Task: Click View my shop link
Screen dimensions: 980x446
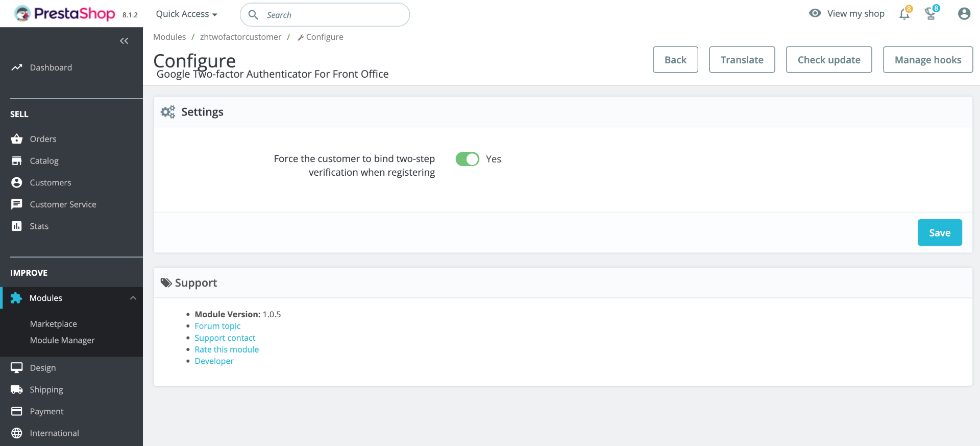Action: pyautogui.click(x=855, y=14)
